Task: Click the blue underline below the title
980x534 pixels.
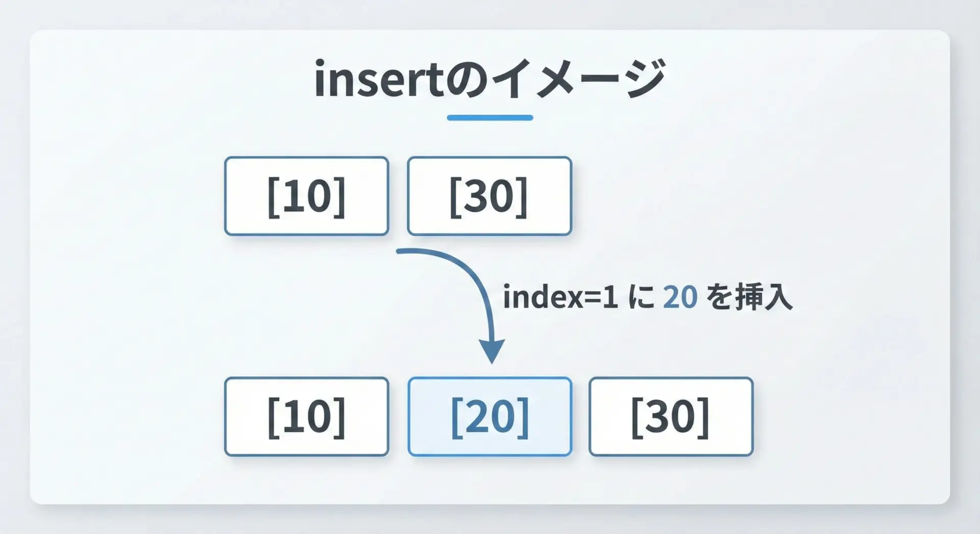Action: click(x=489, y=118)
